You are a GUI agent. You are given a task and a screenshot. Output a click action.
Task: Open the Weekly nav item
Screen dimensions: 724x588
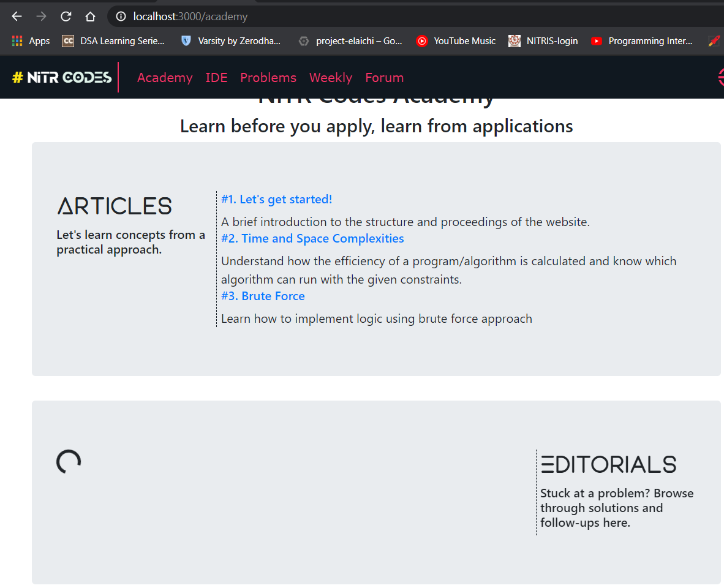331,78
